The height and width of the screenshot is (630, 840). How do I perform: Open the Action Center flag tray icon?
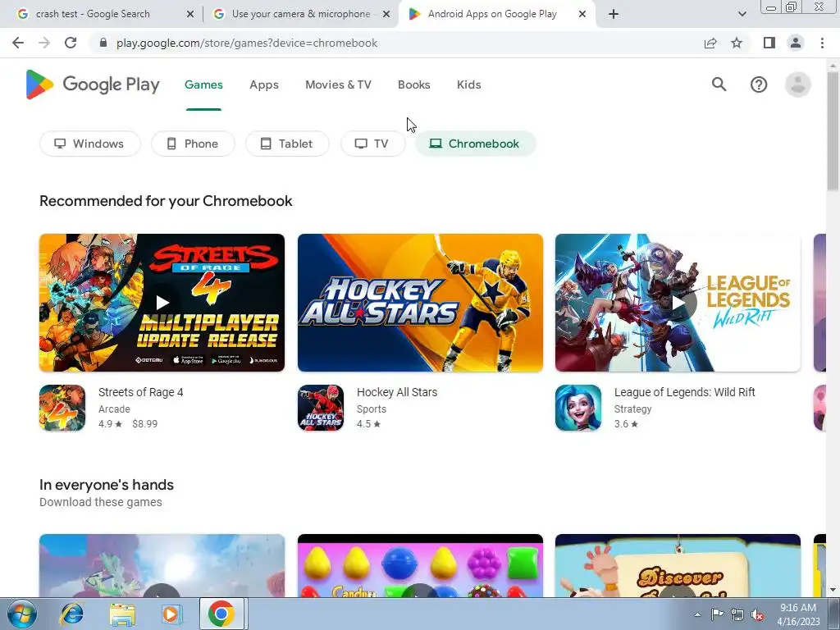[x=717, y=614]
